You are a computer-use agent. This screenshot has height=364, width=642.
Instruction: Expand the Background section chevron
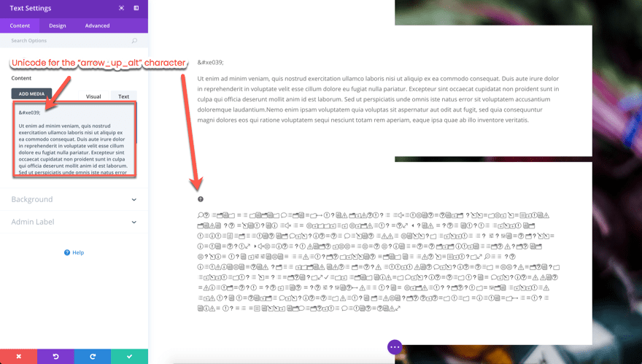point(134,199)
